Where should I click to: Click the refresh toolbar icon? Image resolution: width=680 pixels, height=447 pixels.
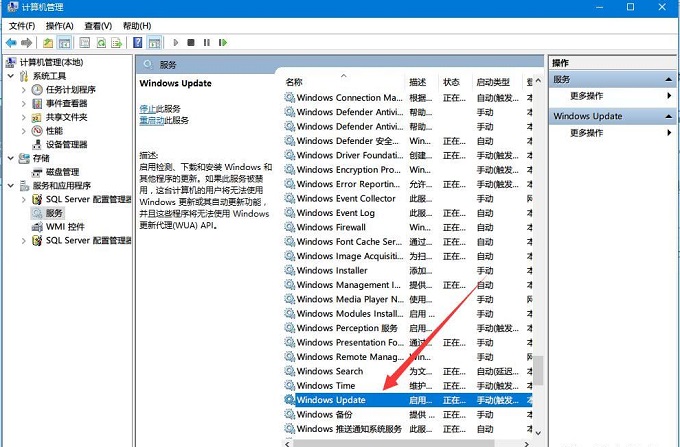point(100,43)
